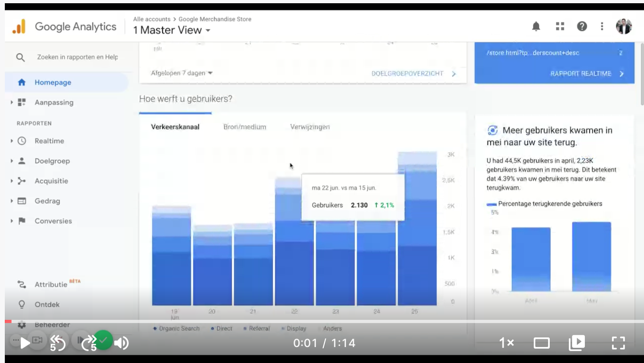
Task: Click the /store.html derscount+desc page row
Action: tap(554, 53)
